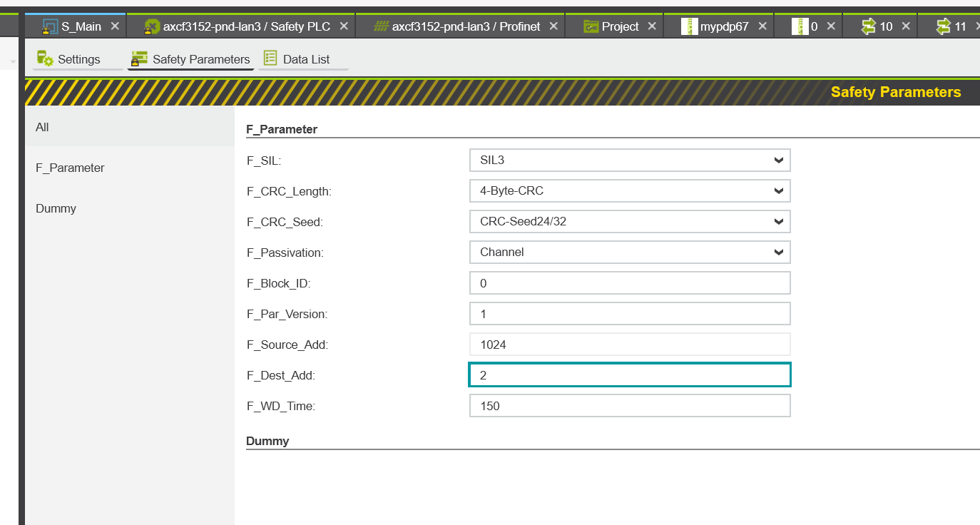The width and height of the screenshot is (980, 525).
Task: Click the Dummy section heading
Action: pyautogui.click(x=267, y=441)
